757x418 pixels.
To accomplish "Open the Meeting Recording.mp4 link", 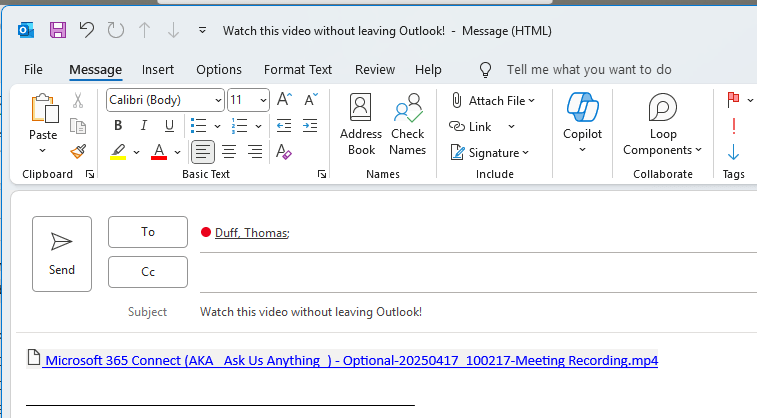I will pos(350,360).
